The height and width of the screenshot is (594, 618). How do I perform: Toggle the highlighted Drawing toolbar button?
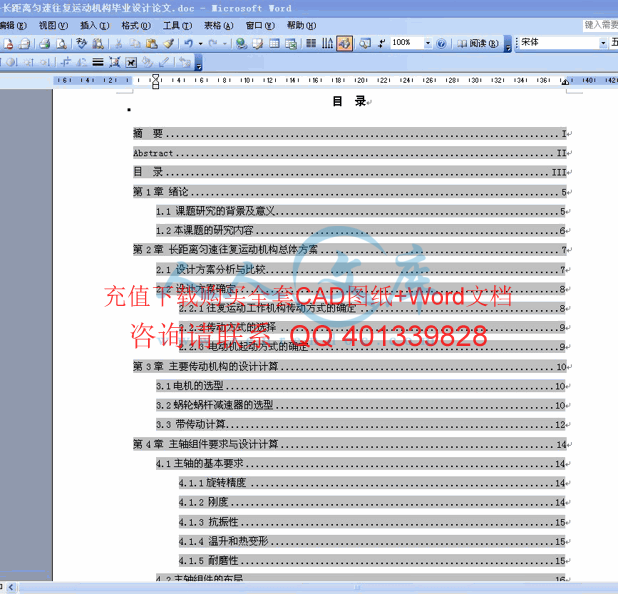344,43
